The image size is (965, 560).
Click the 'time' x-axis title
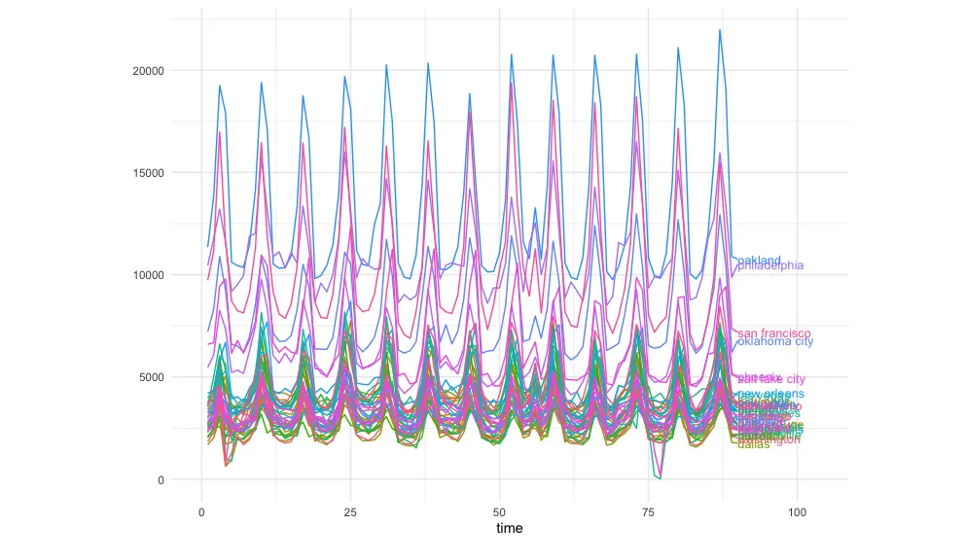(x=509, y=529)
